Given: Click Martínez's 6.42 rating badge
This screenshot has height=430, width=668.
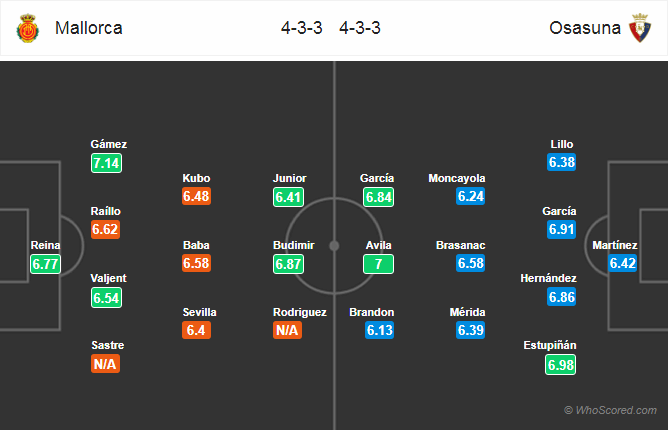Looking at the screenshot, I should (622, 263).
